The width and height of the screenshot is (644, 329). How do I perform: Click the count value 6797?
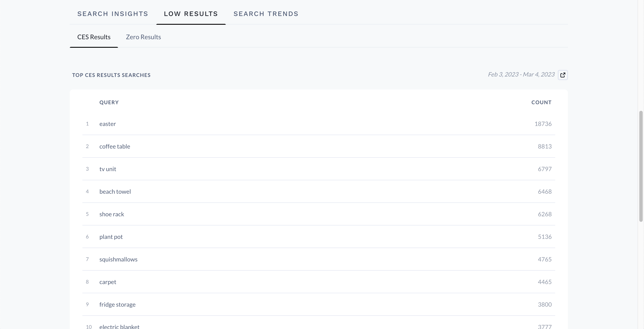click(545, 169)
